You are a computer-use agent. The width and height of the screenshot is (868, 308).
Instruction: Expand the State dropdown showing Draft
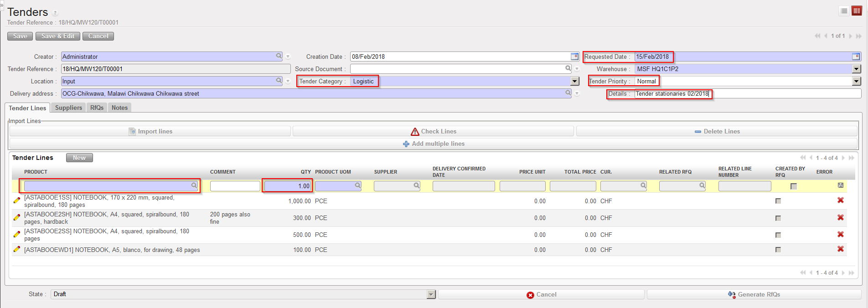click(x=431, y=294)
